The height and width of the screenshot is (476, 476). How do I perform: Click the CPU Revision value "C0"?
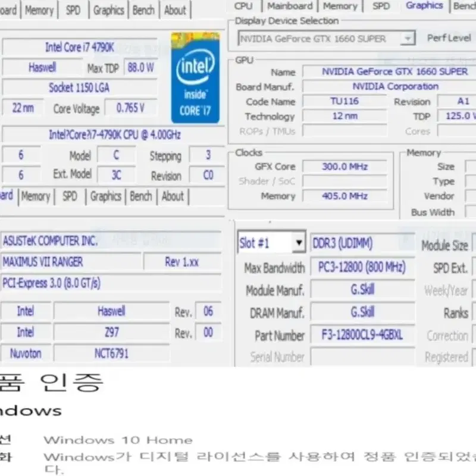tap(208, 175)
